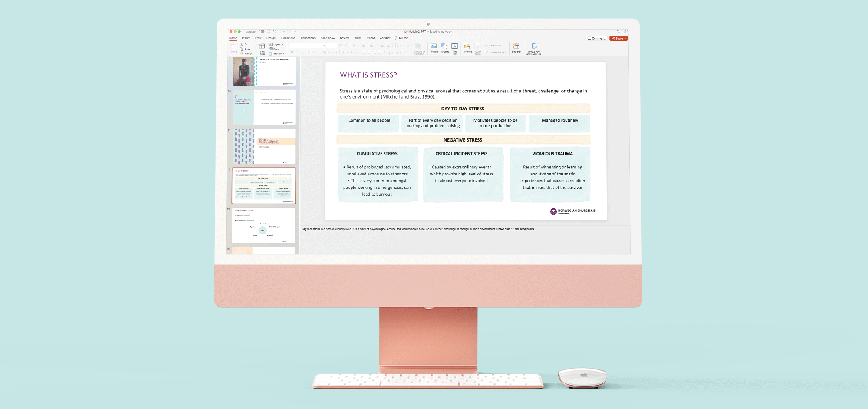Click the New Slide icon
The image size is (868, 409).
[262, 46]
